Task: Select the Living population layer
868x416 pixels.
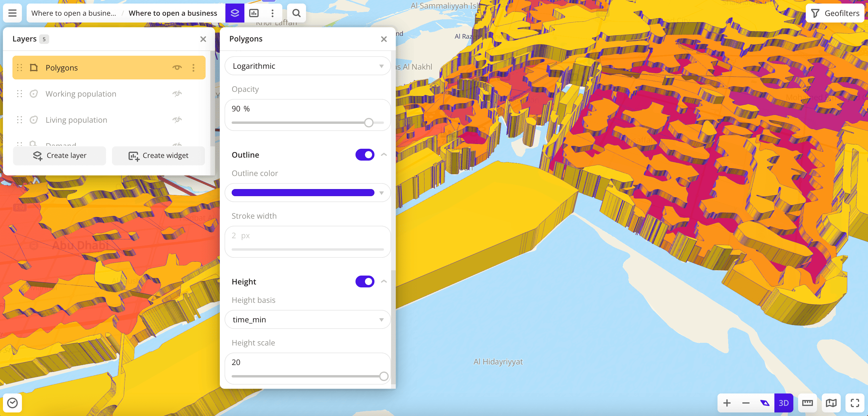Action: (76, 120)
